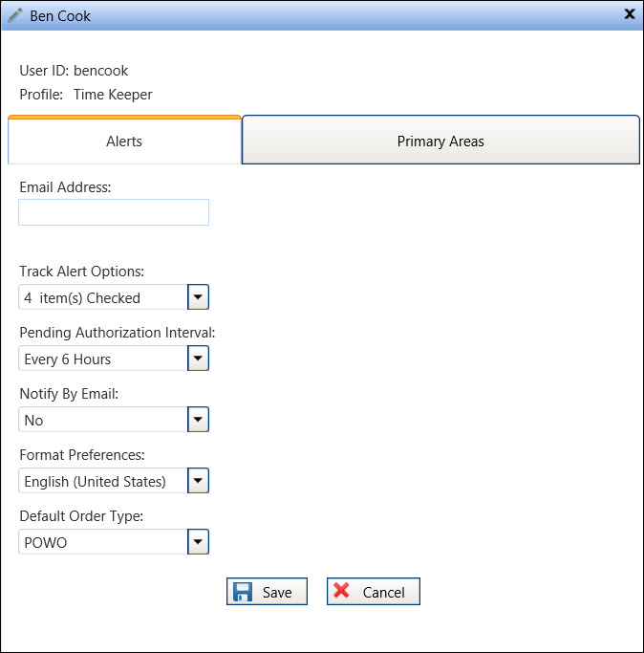Open the Primary Areas tab

440,141
